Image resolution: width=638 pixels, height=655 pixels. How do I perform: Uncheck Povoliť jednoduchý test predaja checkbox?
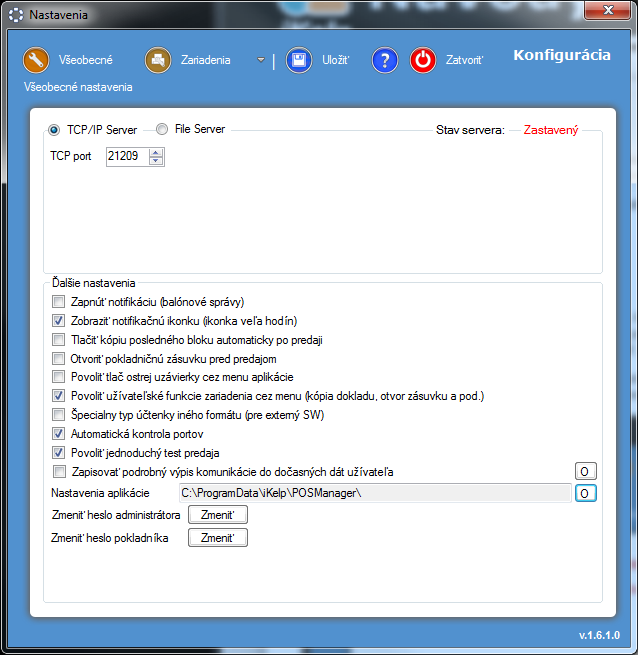[58, 452]
